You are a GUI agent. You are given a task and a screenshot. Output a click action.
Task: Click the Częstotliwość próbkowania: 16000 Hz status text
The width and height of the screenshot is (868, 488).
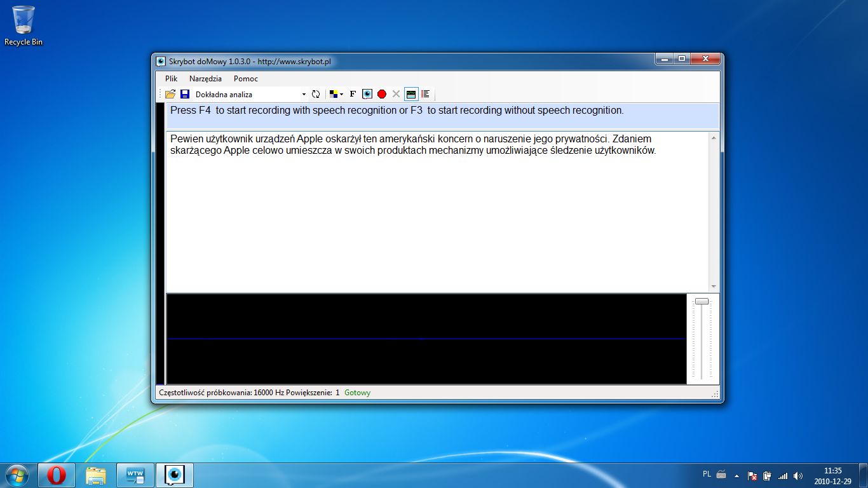pos(221,393)
